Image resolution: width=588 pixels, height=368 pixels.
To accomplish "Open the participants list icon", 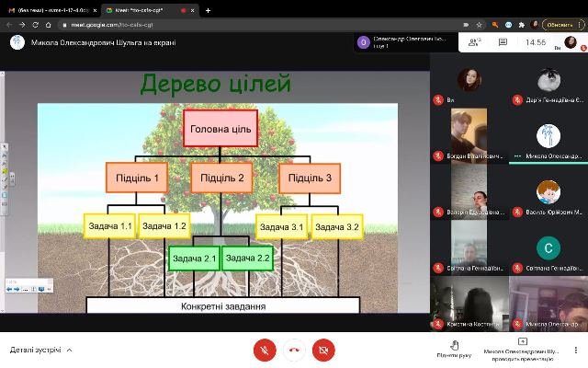I will point(474,42).
